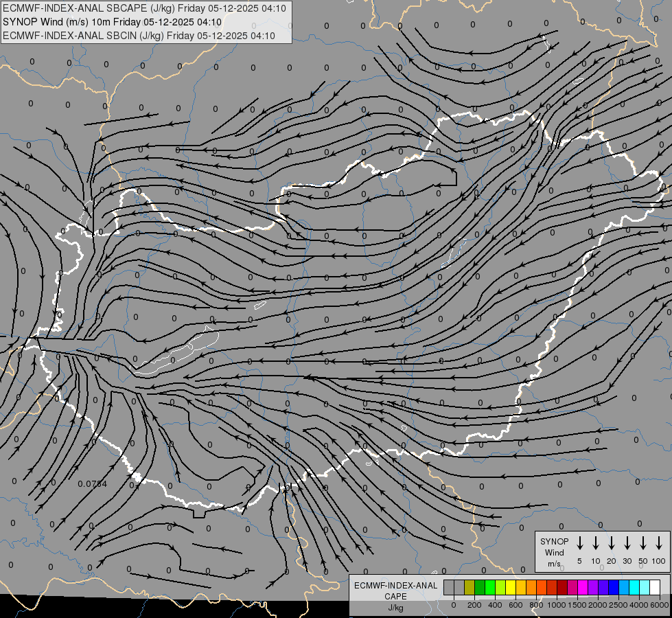The width and height of the screenshot is (672, 618).
Task: Pick the pale cyan swatch right of 4000
Action: pos(645,588)
